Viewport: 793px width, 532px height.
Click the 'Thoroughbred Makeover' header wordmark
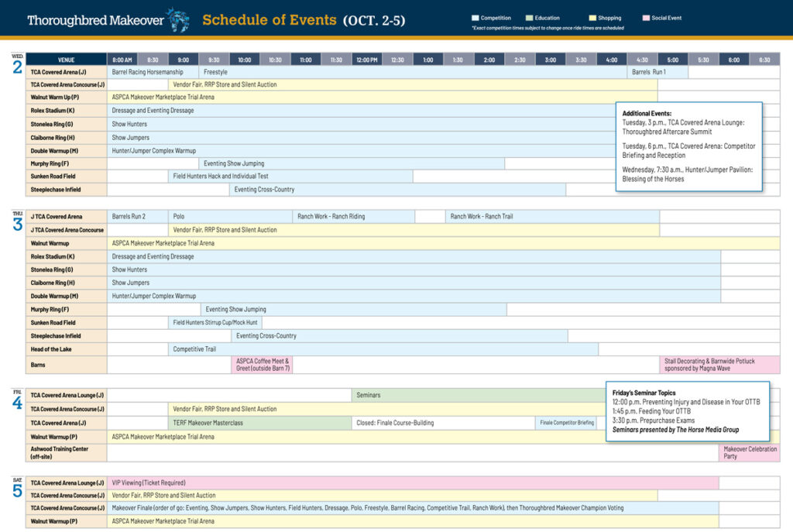[x=95, y=20]
